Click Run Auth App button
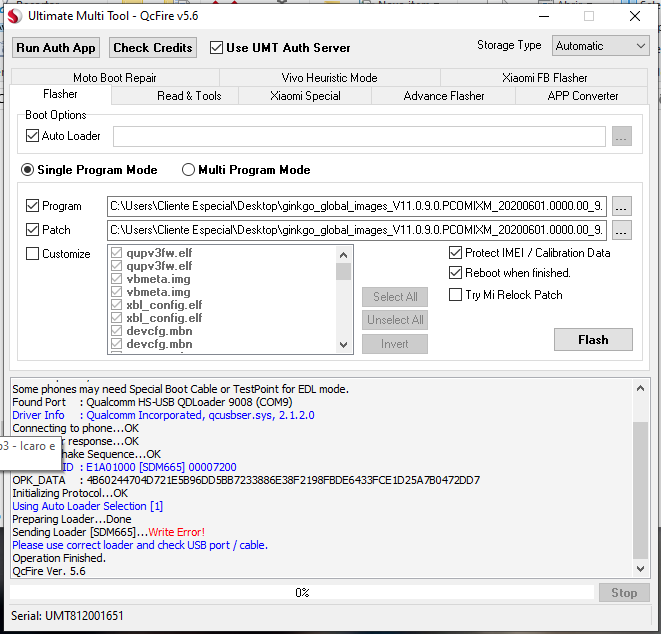Viewport: 661px width, 634px height. click(x=56, y=48)
